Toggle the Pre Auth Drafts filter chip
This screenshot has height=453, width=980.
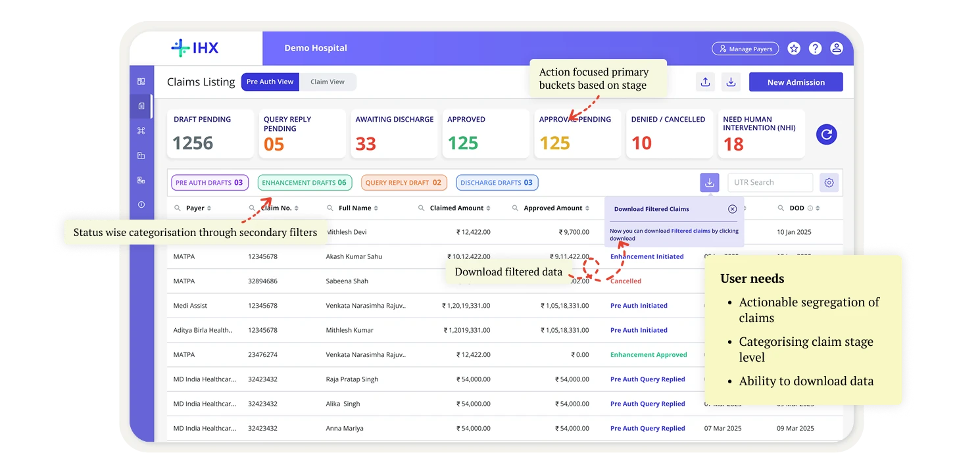pos(210,183)
